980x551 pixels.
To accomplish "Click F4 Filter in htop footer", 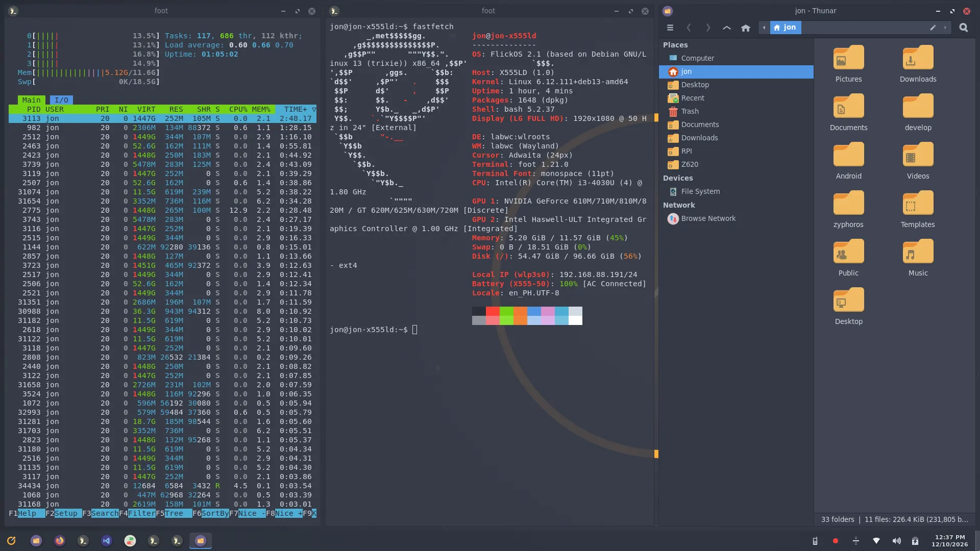I will [137, 513].
